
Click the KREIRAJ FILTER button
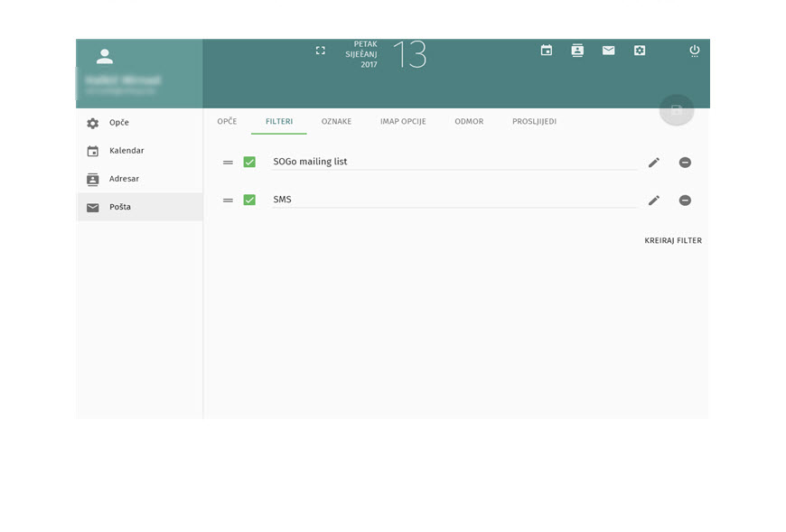673,240
